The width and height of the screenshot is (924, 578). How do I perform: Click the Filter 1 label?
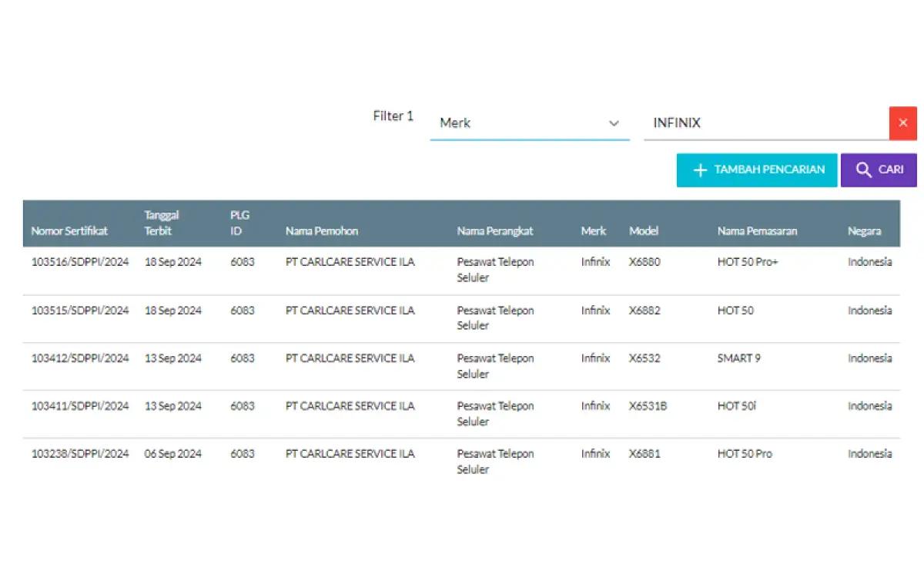[x=393, y=116]
